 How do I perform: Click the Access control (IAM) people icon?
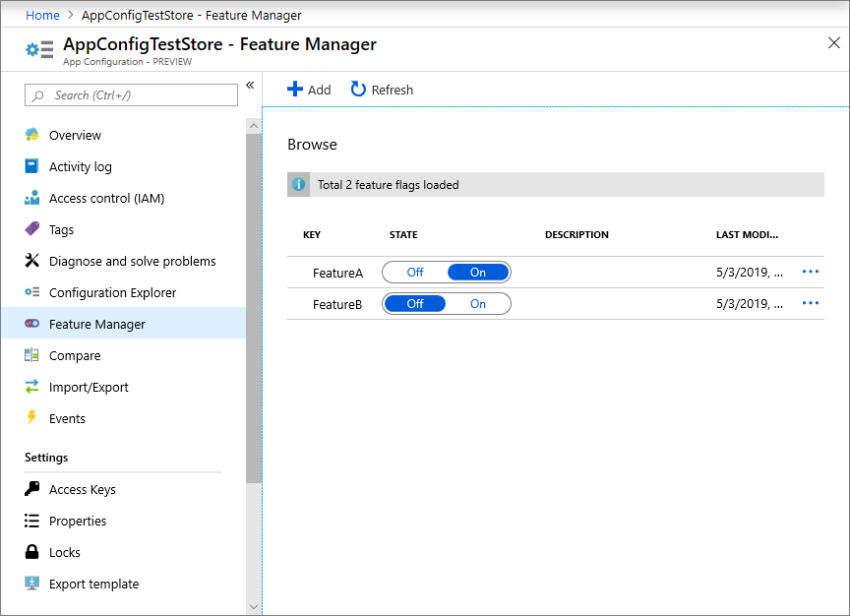31,198
